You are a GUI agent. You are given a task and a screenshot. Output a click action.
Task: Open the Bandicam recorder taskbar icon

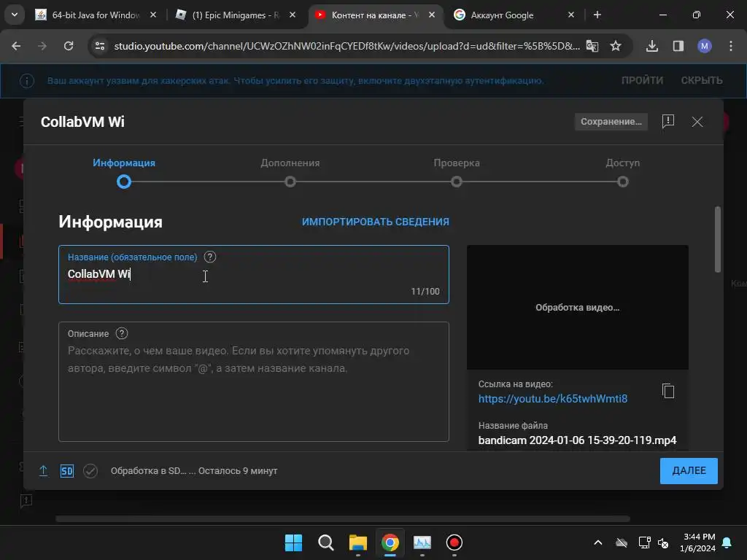point(454,542)
